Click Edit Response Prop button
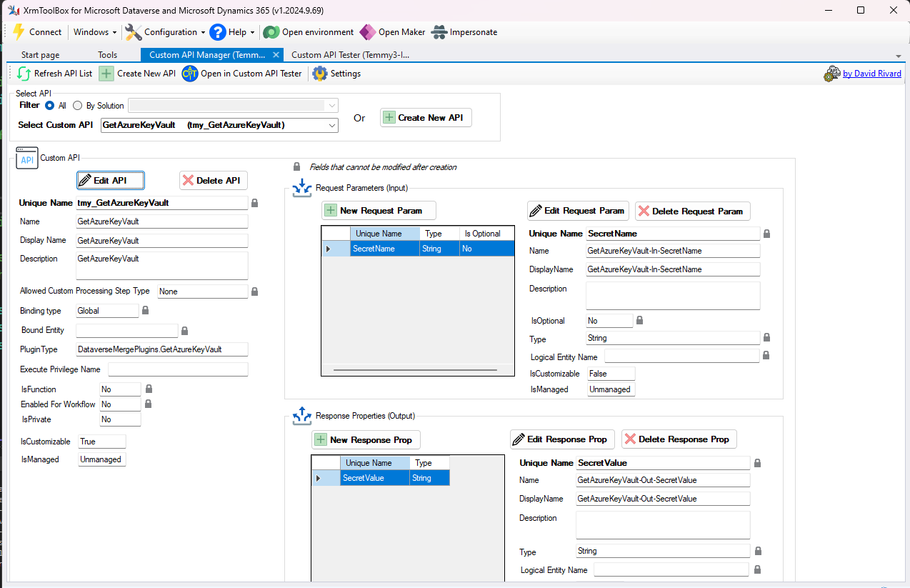Screen dimensions: 910x588 point(563,439)
